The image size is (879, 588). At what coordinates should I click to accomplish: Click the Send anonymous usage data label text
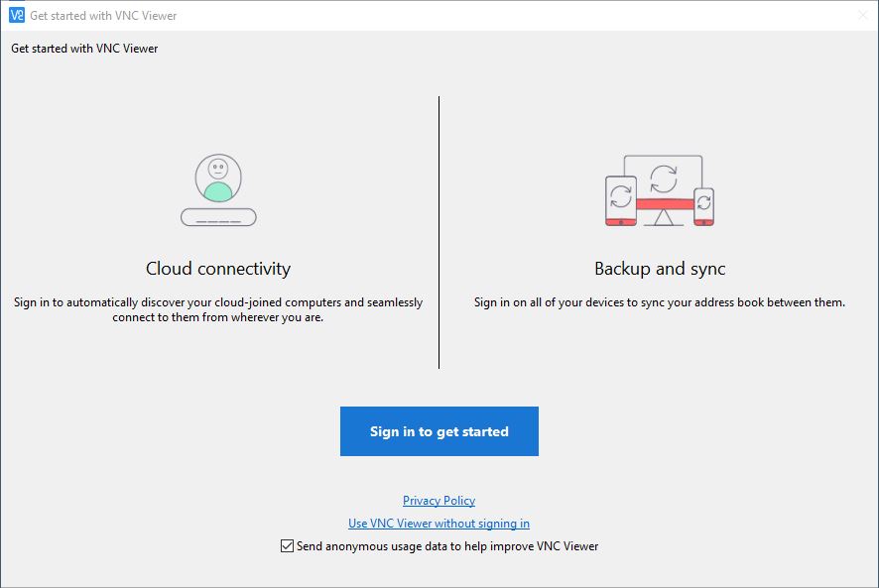click(447, 546)
